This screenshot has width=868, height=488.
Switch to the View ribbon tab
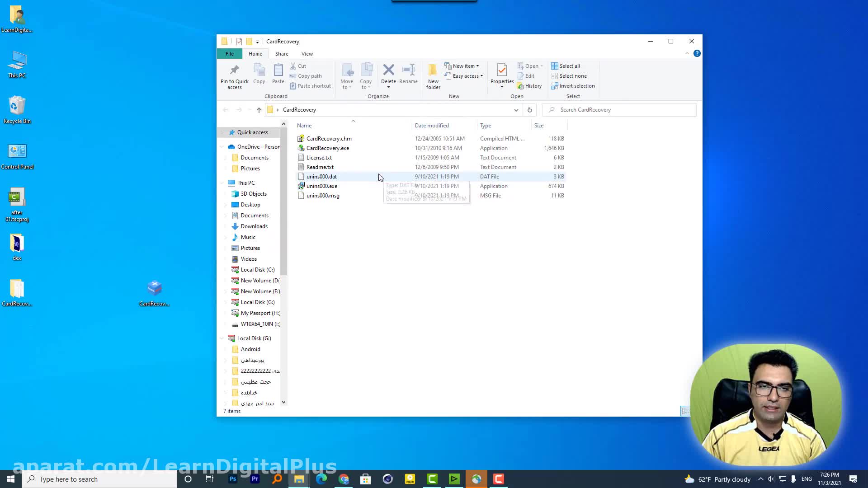click(307, 54)
